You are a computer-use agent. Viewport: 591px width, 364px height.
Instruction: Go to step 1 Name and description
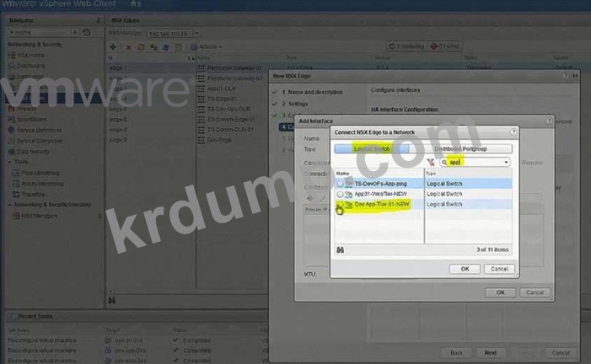(x=313, y=92)
